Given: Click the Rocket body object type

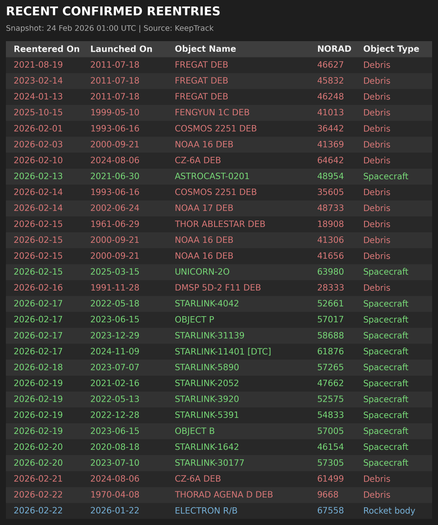Looking at the screenshot, I should pyautogui.click(x=389, y=511).
